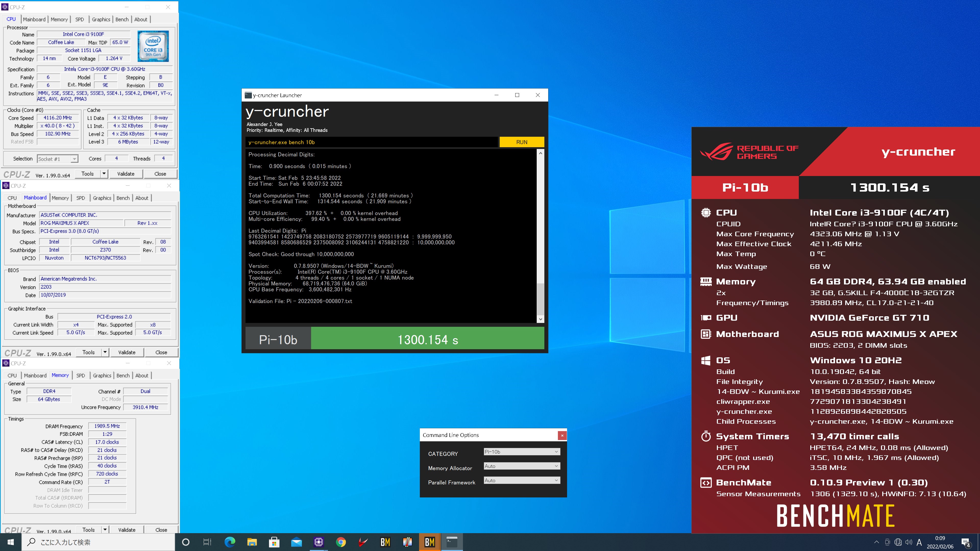Click the y-cruncher.exe bench 10b command field

pos(371,142)
